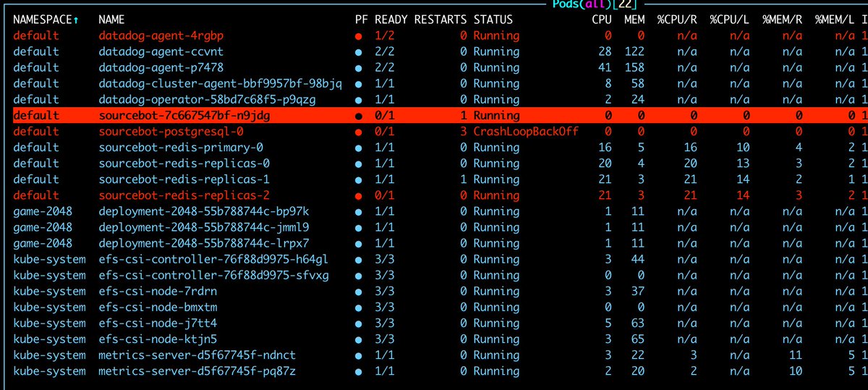Select pod datadog-agent-ccvnt
The width and height of the screenshot is (868, 390).
[161, 51]
